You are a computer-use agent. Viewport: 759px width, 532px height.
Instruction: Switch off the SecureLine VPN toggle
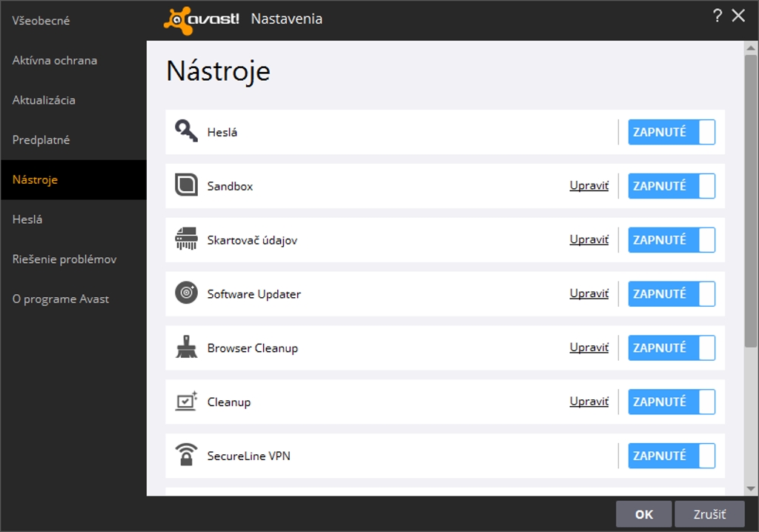672,456
